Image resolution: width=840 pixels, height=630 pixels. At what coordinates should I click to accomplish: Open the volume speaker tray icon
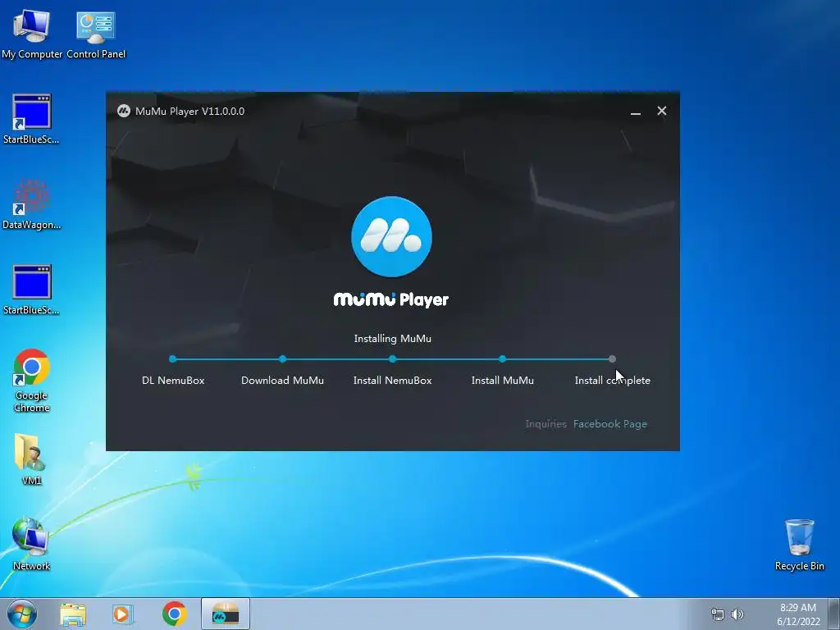tap(737, 614)
